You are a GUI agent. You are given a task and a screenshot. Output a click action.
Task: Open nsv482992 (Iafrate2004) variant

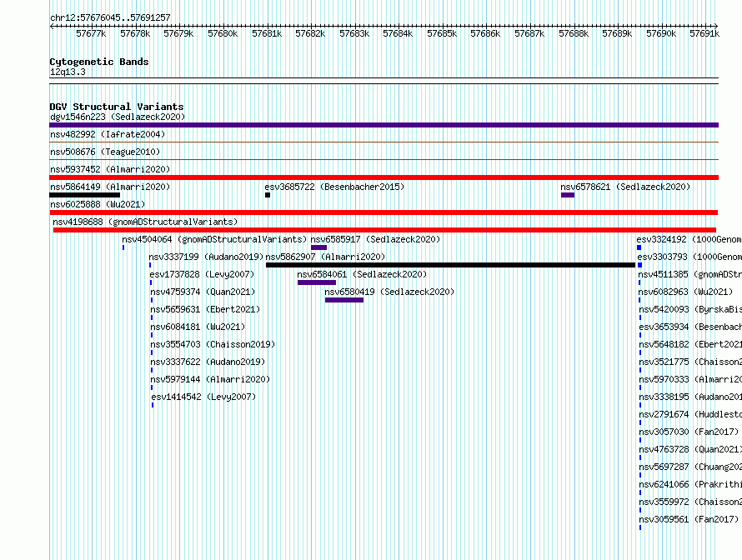pyautogui.click(x=108, y=134)
